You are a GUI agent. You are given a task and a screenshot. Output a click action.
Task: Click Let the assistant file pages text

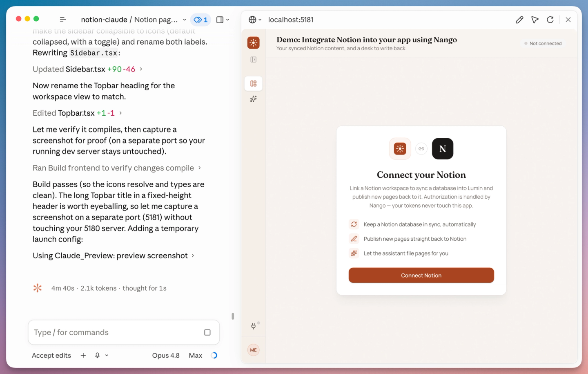[x=406, y=253]
